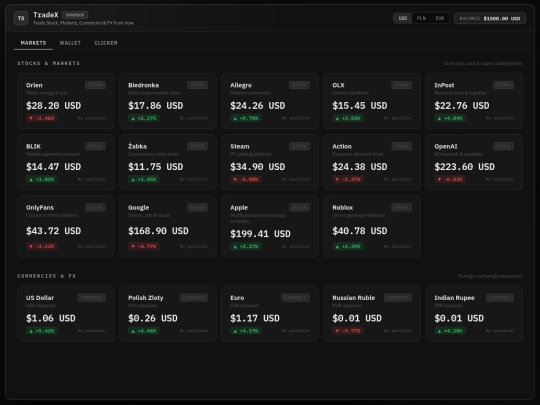Click the Euro price $1.17 USD
Screen dimensions: 540x405
pyautogui.click(x=255, y=318)
